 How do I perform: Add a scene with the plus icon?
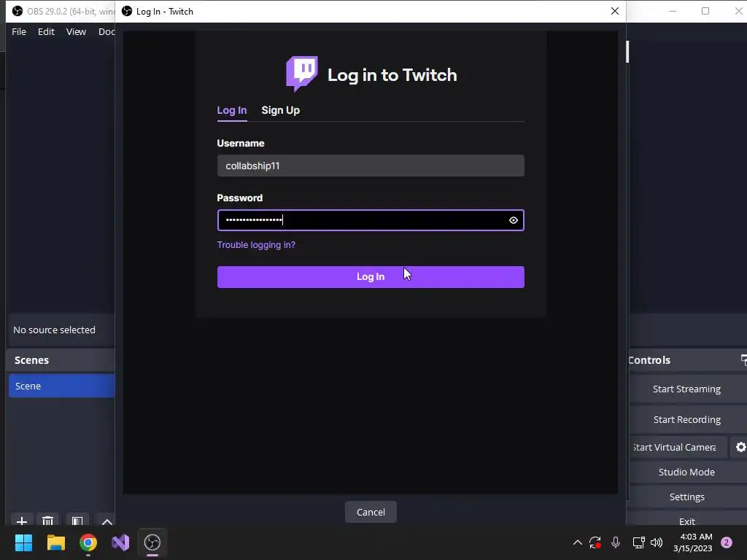(22, 521)
